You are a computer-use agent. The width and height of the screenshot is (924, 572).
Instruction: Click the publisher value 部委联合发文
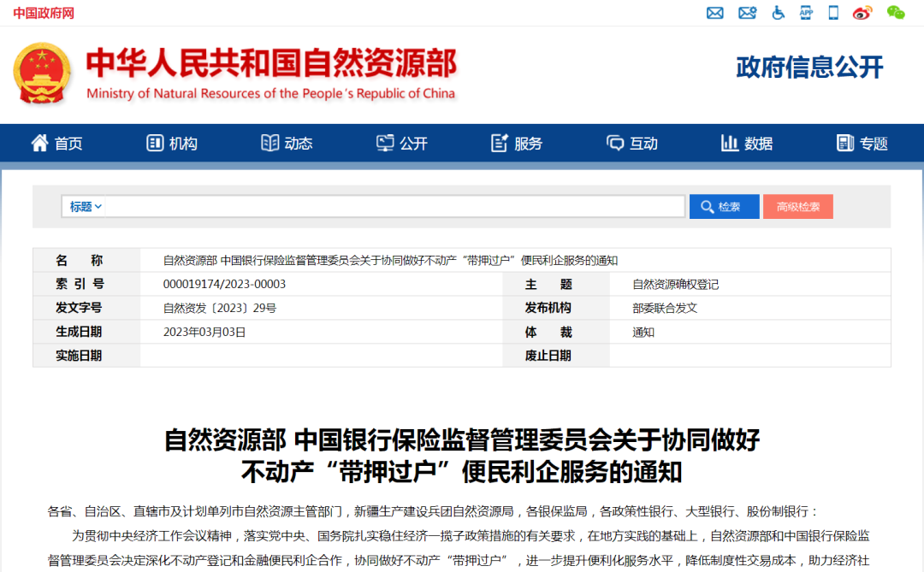click(x=665, y=308)
